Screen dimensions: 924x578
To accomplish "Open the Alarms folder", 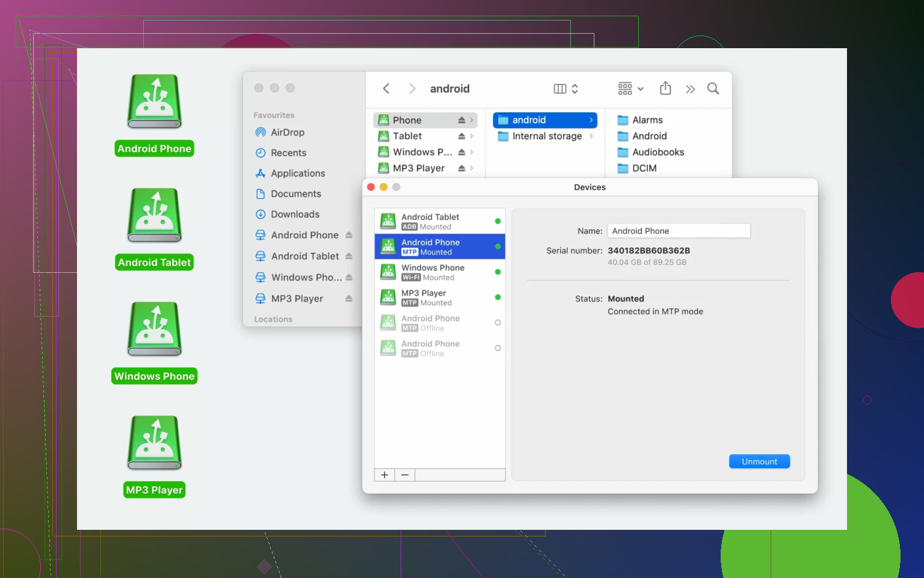I will pyautogui.click(x=640, y=120).
